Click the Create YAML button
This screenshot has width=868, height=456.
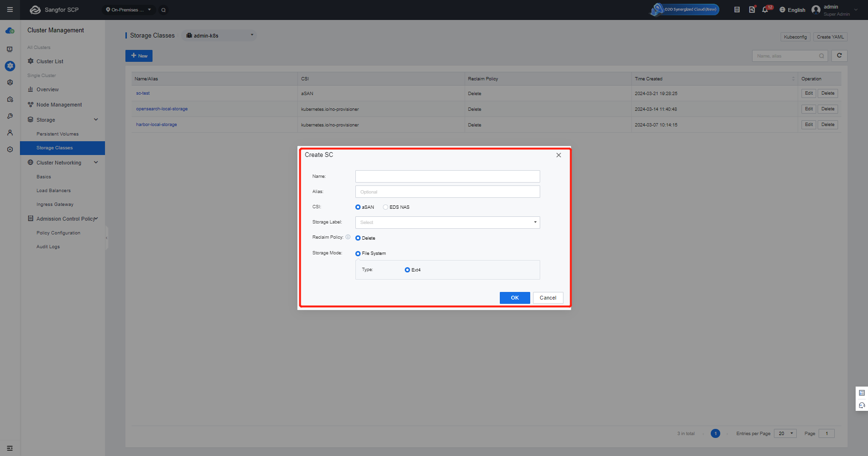point(830,37)
